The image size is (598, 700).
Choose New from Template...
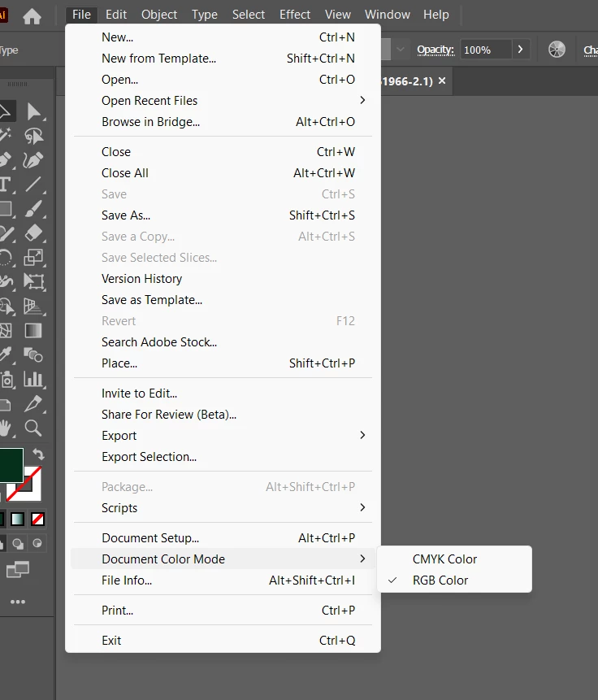click(x=223, y=58)
